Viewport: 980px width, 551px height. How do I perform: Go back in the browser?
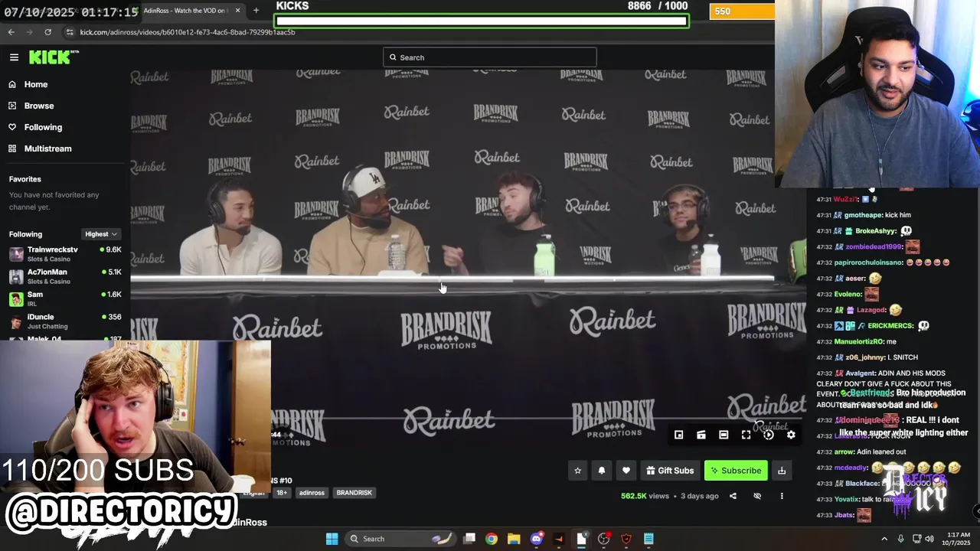pos(11,32)
